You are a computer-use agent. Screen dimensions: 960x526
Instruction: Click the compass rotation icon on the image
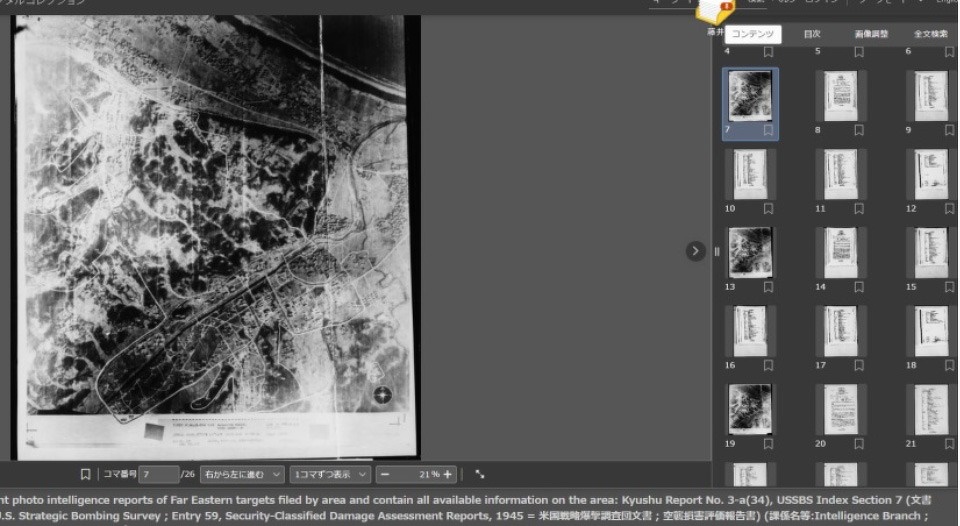pyautogui.click(x=383, y=395)
